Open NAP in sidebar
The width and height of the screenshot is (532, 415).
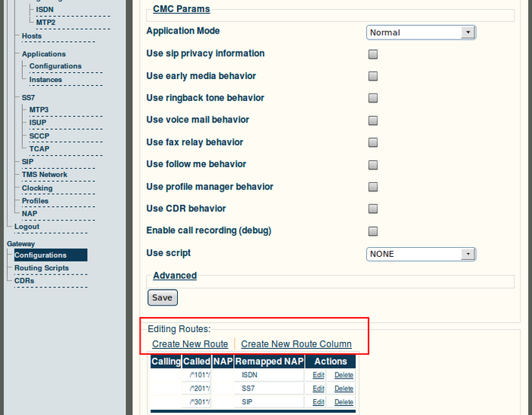pyautogui.click(x=30, y=214)
